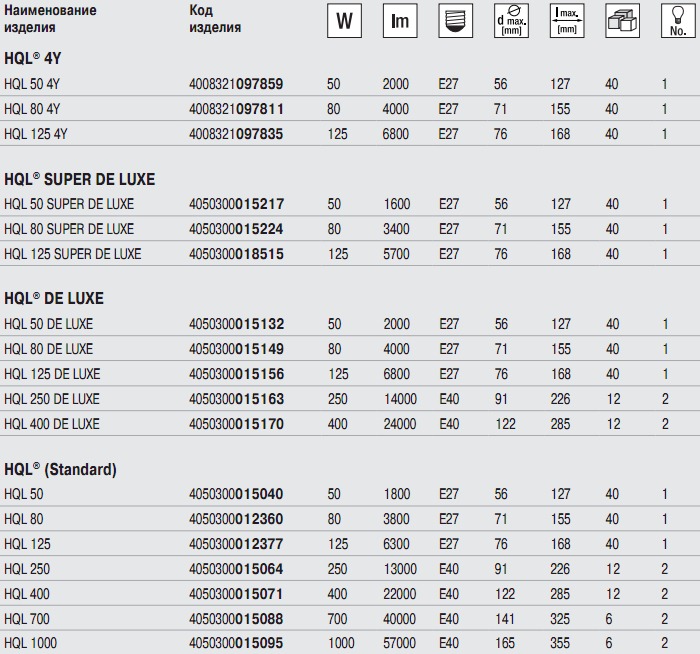700x654 pixels.
Task: Click the 57000 lumen value
Action: click(399, 643)
